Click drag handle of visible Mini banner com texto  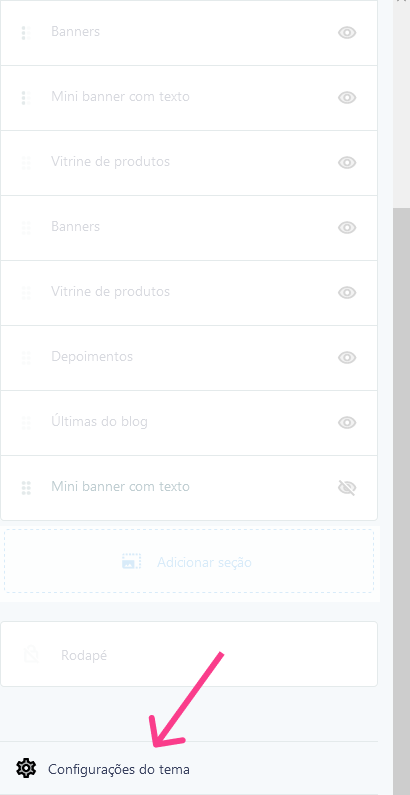[x=26, y=97]
